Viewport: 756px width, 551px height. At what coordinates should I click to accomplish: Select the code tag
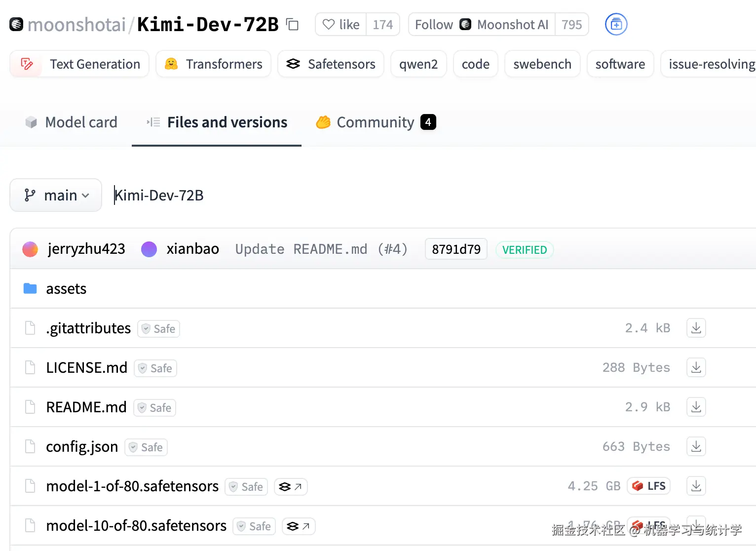[476, 64]
